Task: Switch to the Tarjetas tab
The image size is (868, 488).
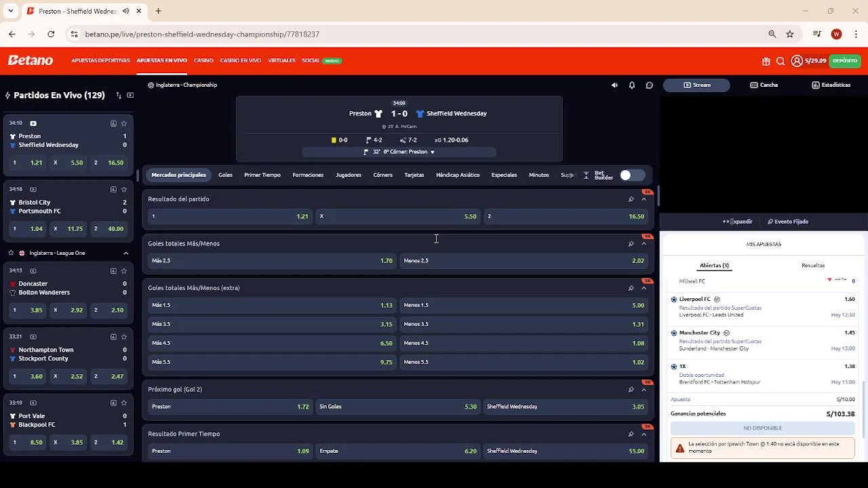Action: (x=414, y=176)
